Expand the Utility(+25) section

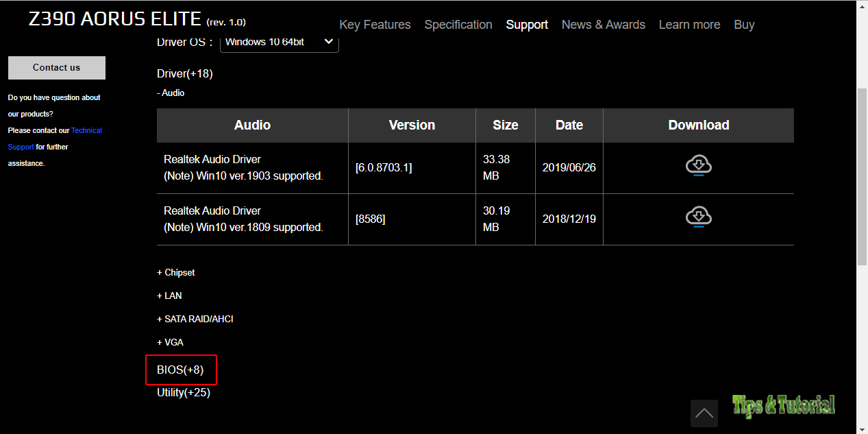click(x=184, y=393)
